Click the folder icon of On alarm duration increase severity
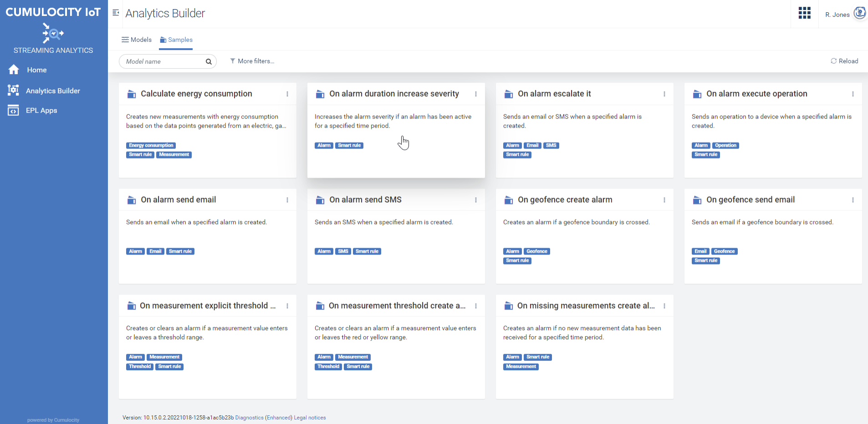 [x=320, y=94]
